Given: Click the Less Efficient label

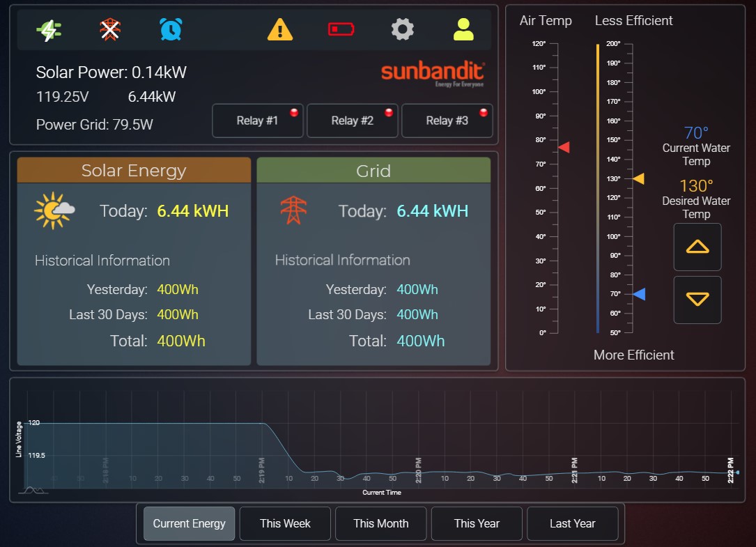Looking at the screenshot, I should (x=633, y=21).
